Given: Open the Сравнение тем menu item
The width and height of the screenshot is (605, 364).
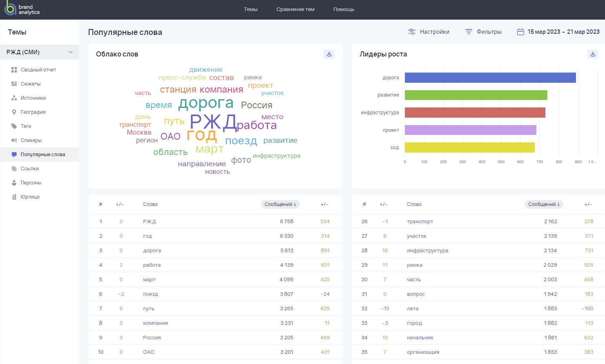Looking at the screenshot, I should pyautogui.click(x=295, y=9).
